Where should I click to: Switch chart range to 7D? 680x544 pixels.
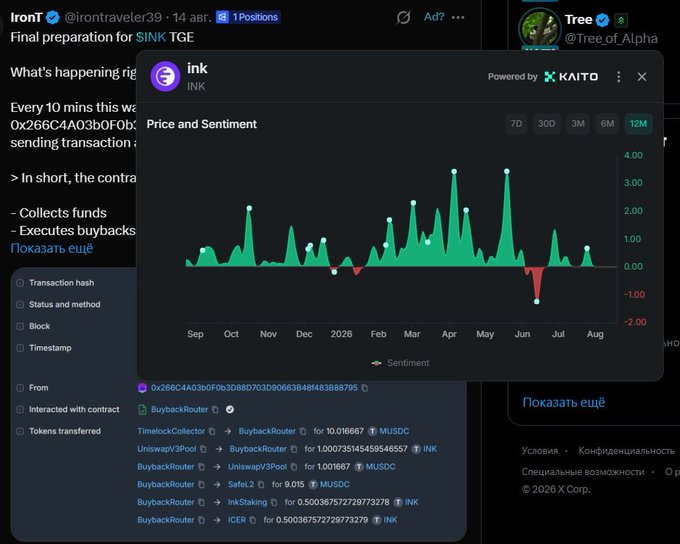tap(516, 124)
